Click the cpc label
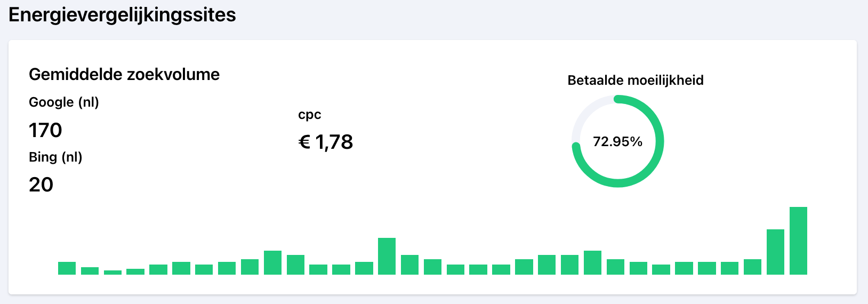The image size is (868, 304). 309,115
